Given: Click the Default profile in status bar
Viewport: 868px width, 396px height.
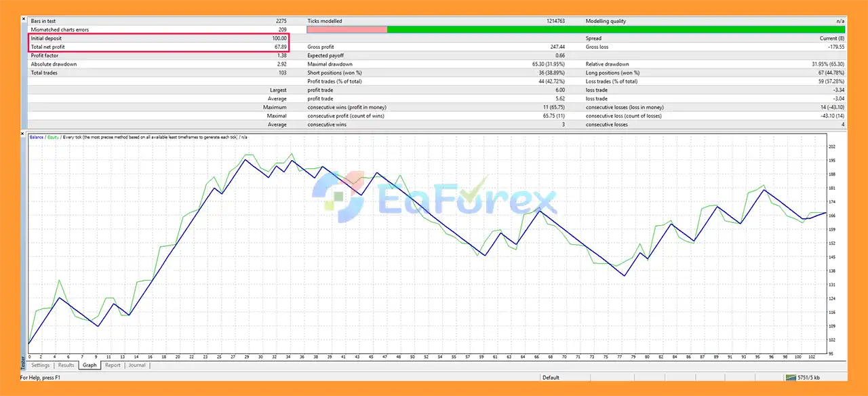Looking at the screenshot, I should pos(551,378).
